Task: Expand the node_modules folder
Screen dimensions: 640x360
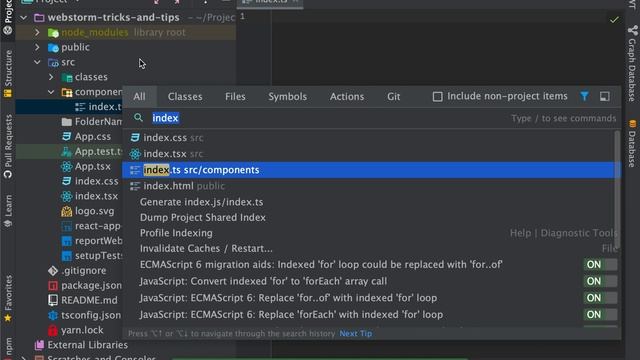Action: [x=37, y=32]
